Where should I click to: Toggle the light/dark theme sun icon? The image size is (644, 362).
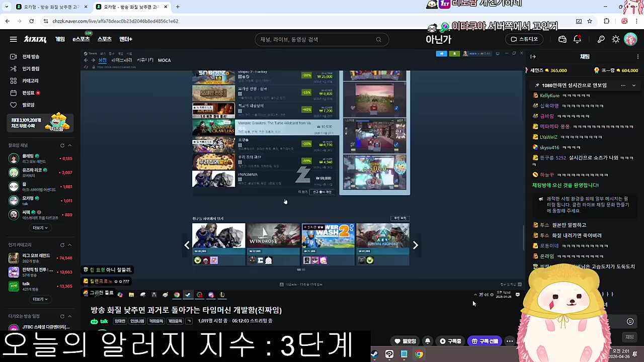coord(616,39)
